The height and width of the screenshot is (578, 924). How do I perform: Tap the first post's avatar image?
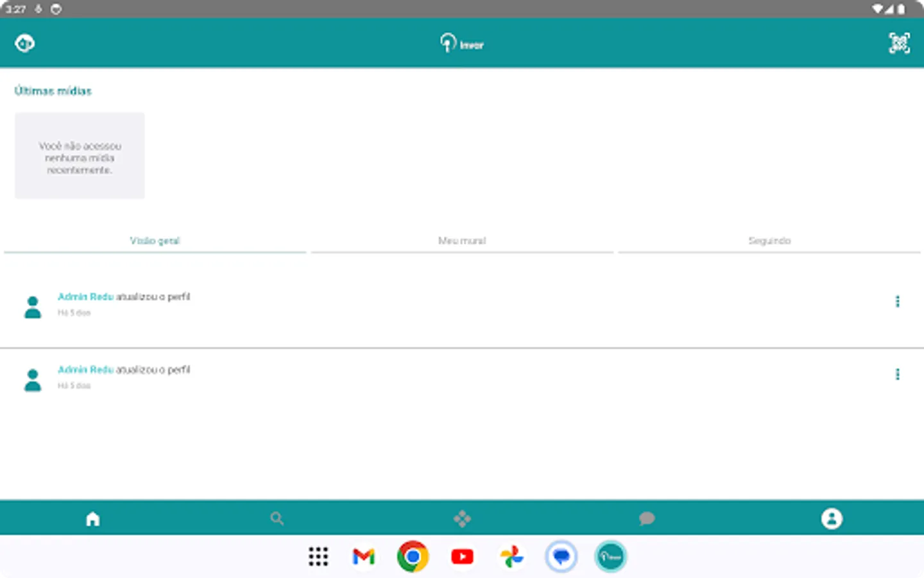tap(33, 306)
